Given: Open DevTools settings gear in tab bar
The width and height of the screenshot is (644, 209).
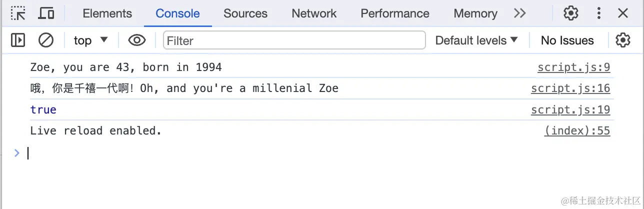Looking at the screenshot, I should coord(571,13).
